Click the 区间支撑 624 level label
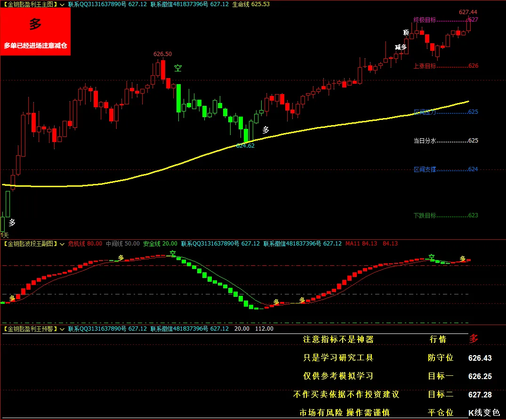 point(446,169)
